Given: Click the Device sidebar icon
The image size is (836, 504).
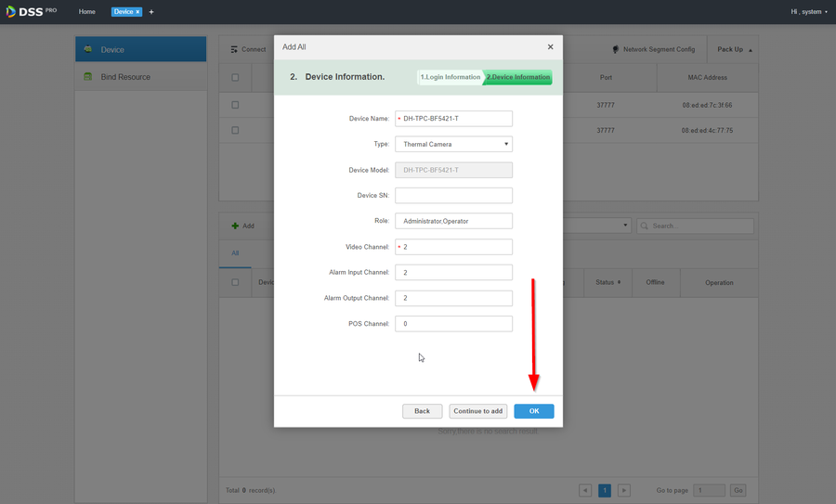Looking at the screenshot, I should 88,49.
